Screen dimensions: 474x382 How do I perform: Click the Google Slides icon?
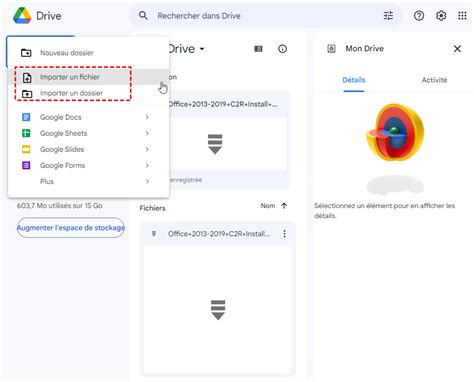pos(26,149)
